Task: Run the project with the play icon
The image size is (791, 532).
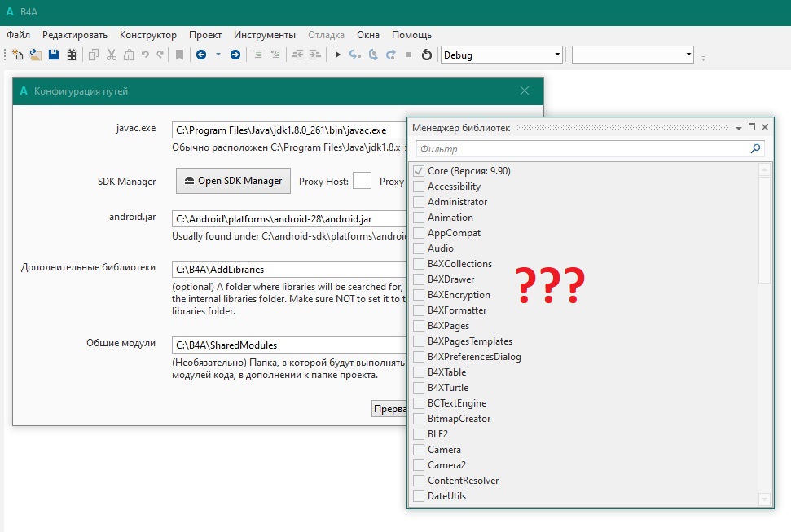Action: (337, 55)
